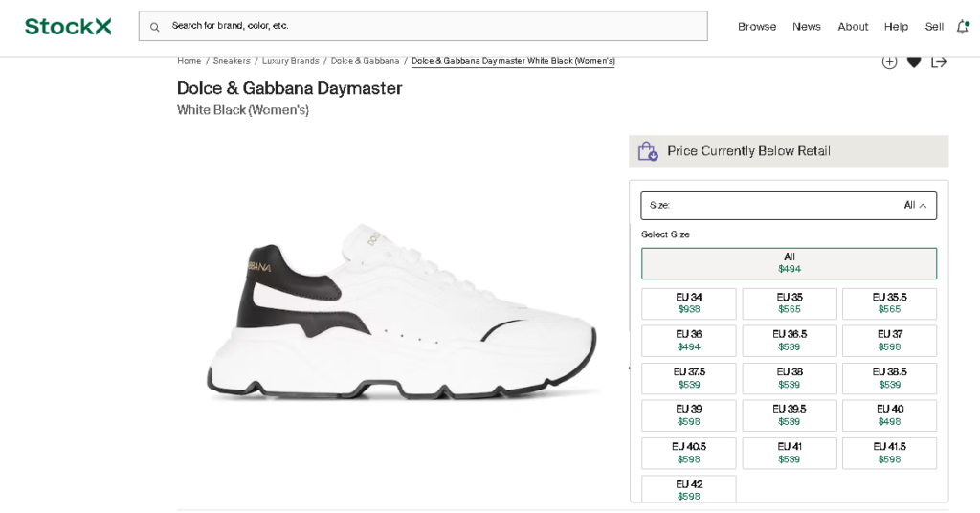Open Sneakers breadcrumb link
The image size is (980, 513).
coord(232,61)
